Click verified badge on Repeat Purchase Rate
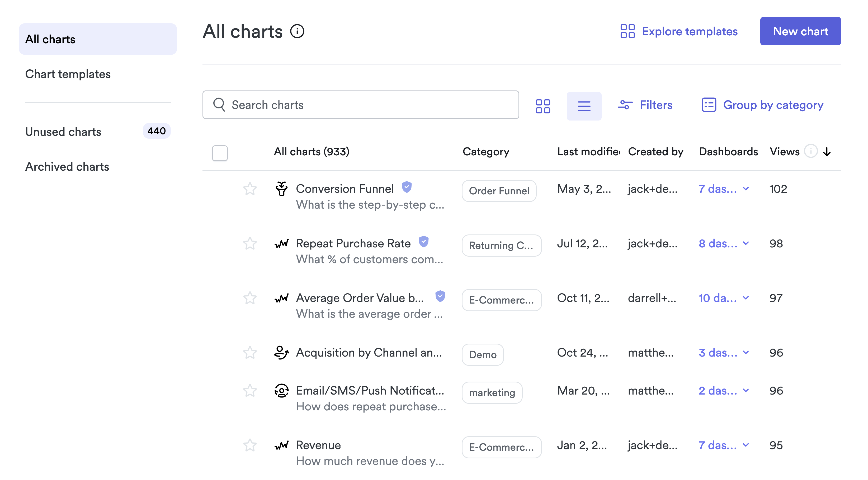Viewport: 868px width, 480px height. 423,241
